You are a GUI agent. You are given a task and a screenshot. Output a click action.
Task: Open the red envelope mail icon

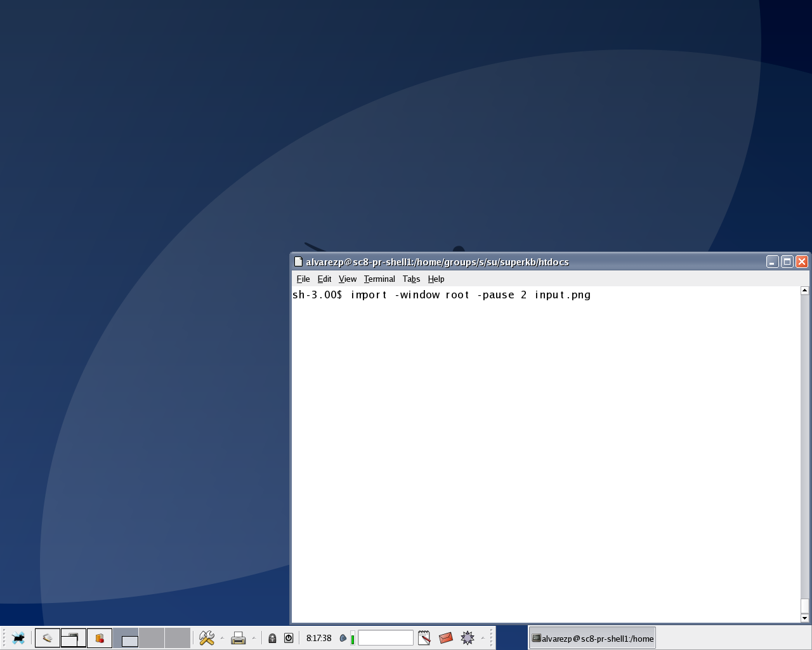click(446, 638)
